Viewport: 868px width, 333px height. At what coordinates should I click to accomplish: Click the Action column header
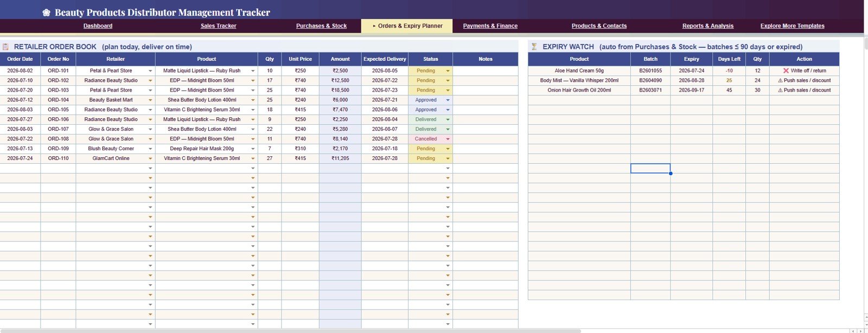pyautogui.click(x=805, y=59)
